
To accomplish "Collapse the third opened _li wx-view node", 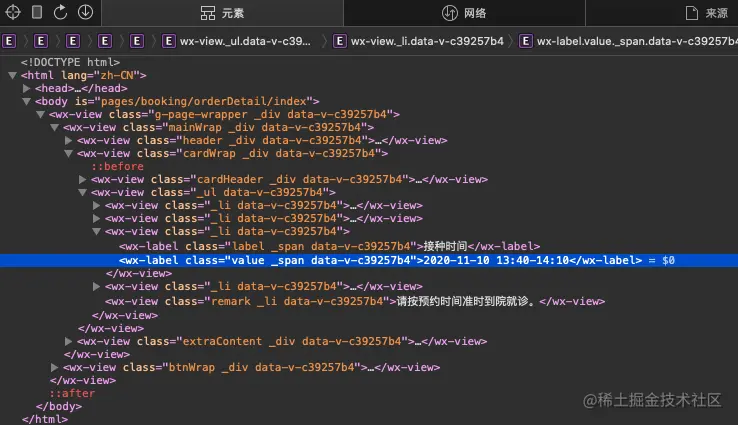I will [96, 232].
